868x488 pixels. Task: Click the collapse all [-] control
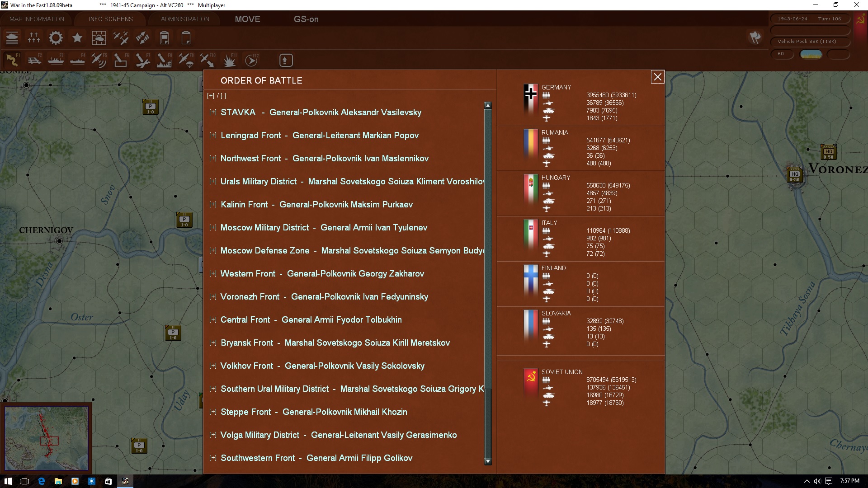tap(223, 96)
